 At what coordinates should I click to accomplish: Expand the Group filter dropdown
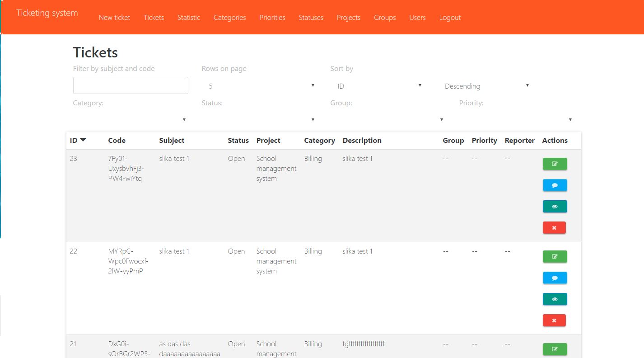pos(387,119)
